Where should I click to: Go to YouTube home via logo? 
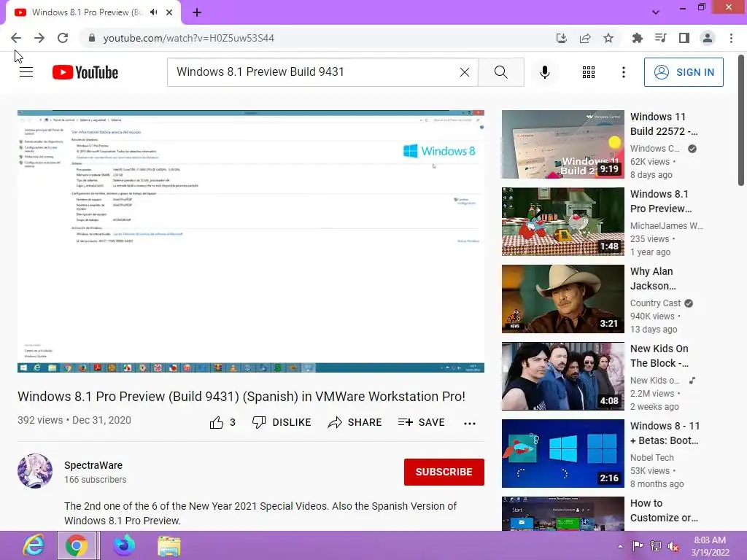click(x=85, y=72)
